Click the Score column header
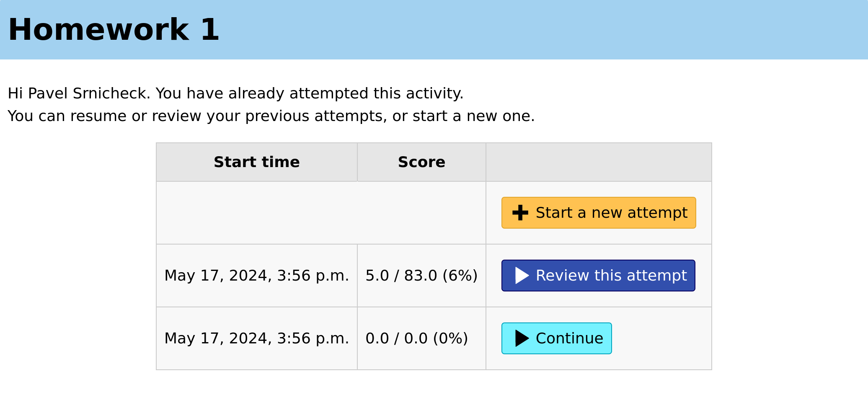868x402 pixels. coord(421,162)
